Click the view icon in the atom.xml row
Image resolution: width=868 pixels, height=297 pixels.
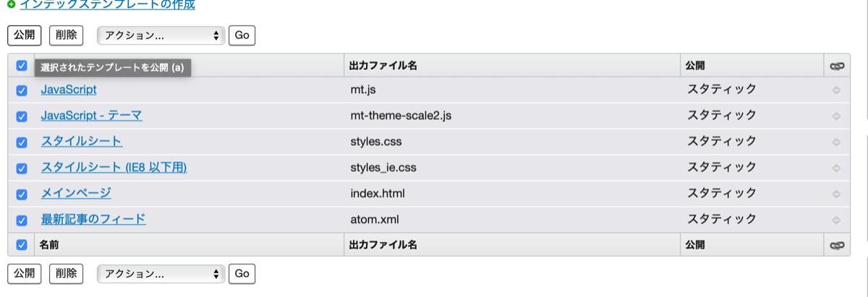click(837, 220)
